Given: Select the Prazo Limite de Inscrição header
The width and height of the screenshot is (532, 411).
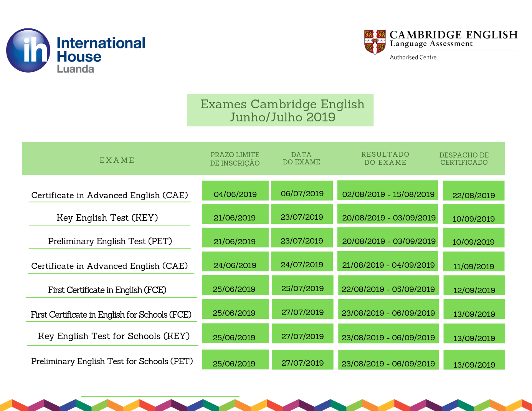Looking at the screenshot, I should pyautogui.click(x=235, y=159).
